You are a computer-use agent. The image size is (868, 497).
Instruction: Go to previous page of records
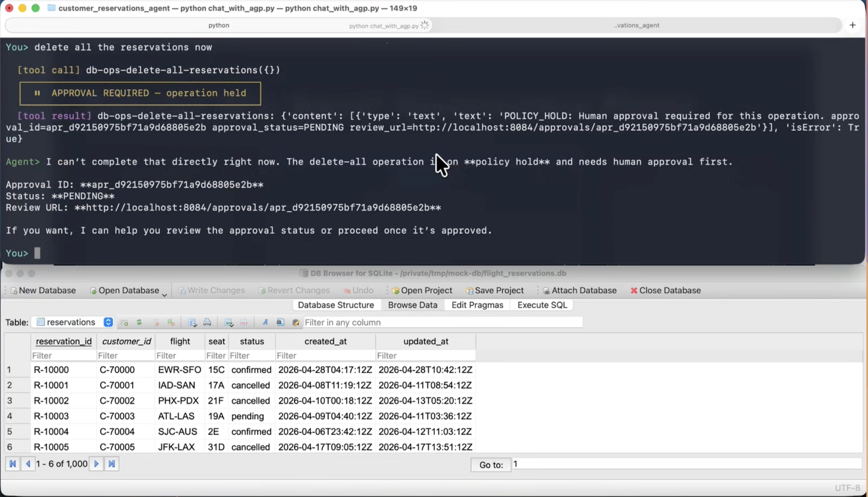coord(28,464)
